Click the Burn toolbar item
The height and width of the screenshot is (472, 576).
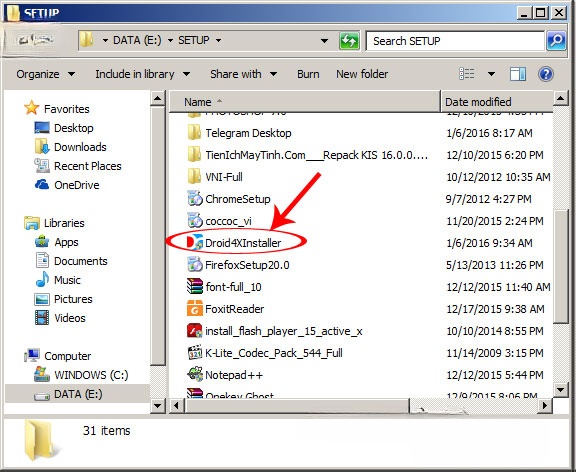click(x=308, y=74)
